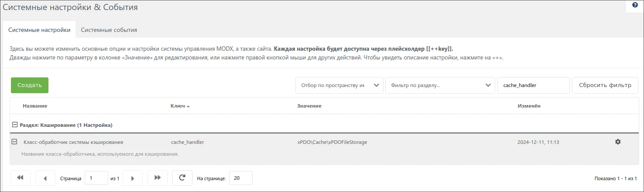Screen dimensions: 644x192
Task: Open the help question mark icon
Action: (635, 5)
